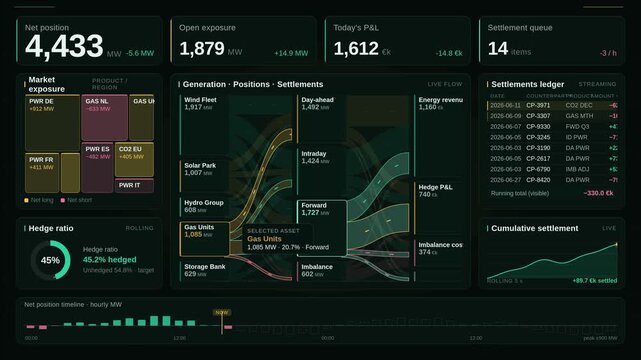This screenshot has height=360, width=641.
Task: Click the Imbalance cost settlement node
Action: tap(439, 253)
